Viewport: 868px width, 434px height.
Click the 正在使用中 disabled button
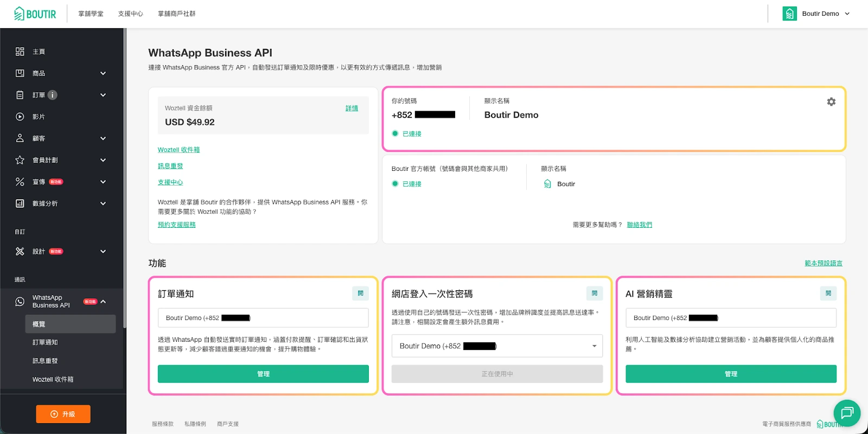click(x=497, y=374)
